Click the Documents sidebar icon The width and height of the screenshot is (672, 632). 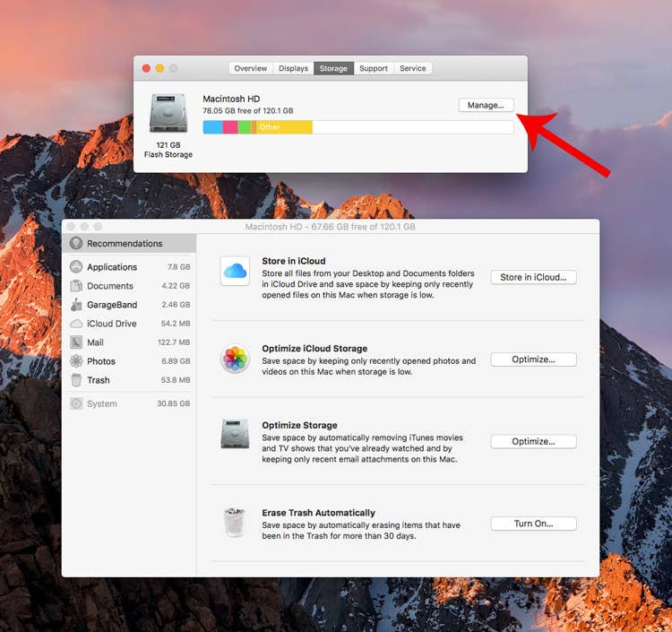(x=76, y=286)
